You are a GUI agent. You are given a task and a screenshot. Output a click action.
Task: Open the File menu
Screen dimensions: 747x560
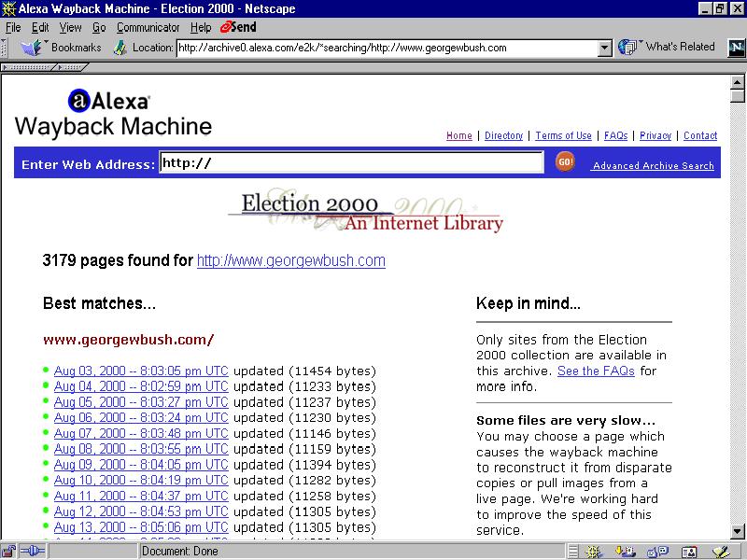(13, 28)
